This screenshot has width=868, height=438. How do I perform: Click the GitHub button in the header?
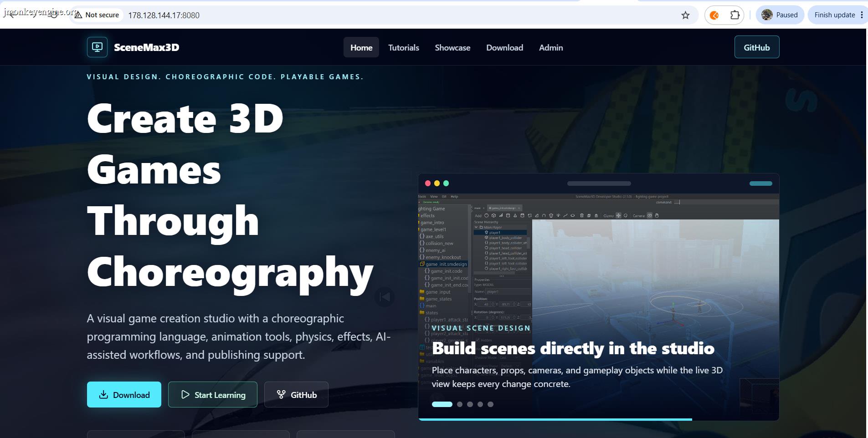click(757, 47)
